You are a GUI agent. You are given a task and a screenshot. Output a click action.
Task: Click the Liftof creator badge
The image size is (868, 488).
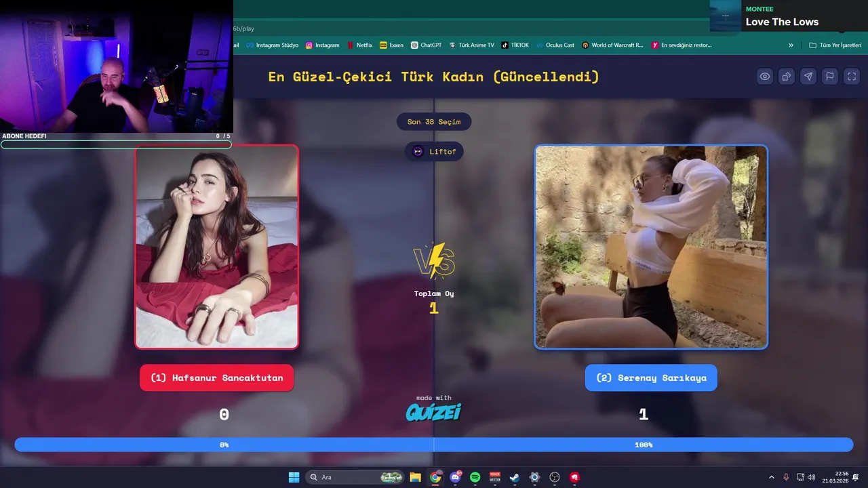click(434, 151)
